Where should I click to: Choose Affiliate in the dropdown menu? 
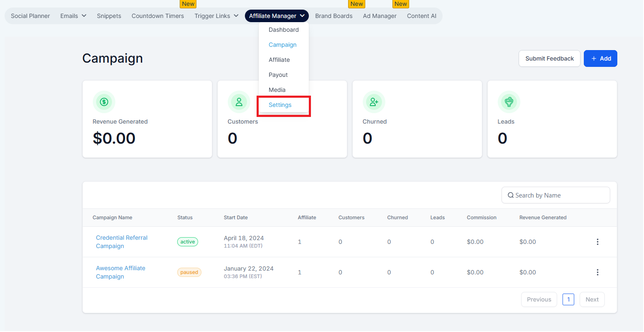(x=279, y=60)
